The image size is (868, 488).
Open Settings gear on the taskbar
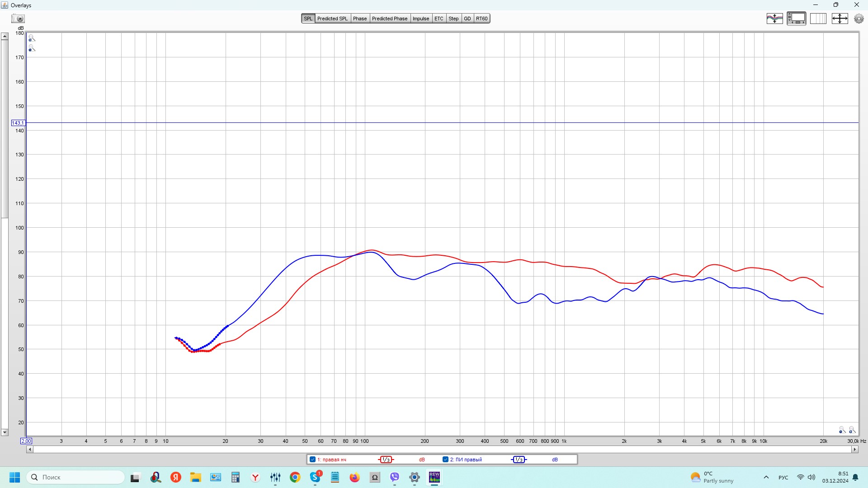pyautogui.click(x=415, y=477)
